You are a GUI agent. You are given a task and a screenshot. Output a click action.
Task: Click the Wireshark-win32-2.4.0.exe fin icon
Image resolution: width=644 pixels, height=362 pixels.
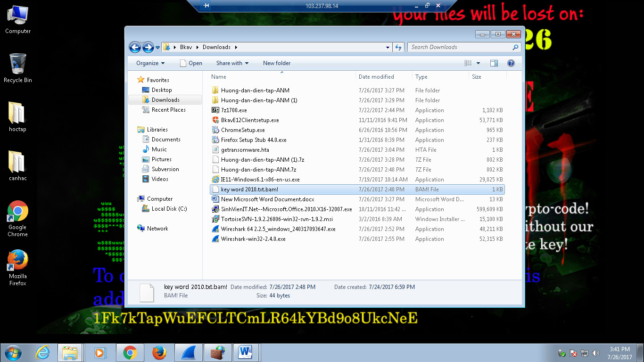215,239
